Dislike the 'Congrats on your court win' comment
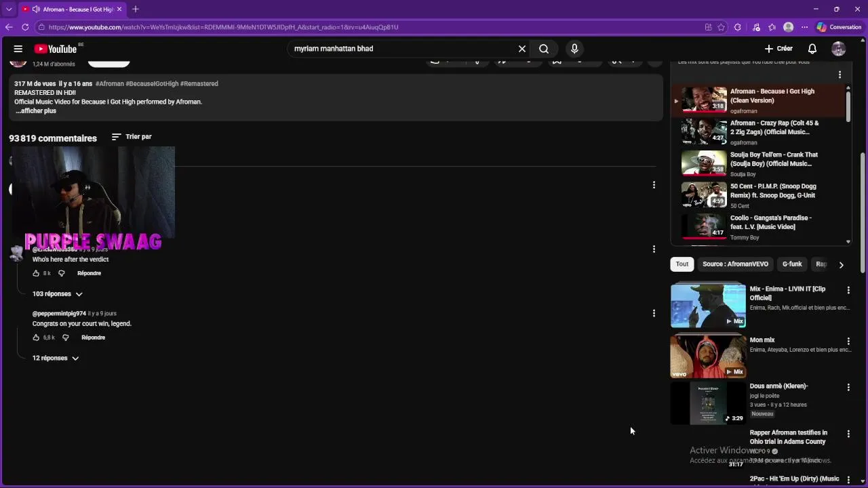This screenshot has height=488, width=868. tap(65, 338)
